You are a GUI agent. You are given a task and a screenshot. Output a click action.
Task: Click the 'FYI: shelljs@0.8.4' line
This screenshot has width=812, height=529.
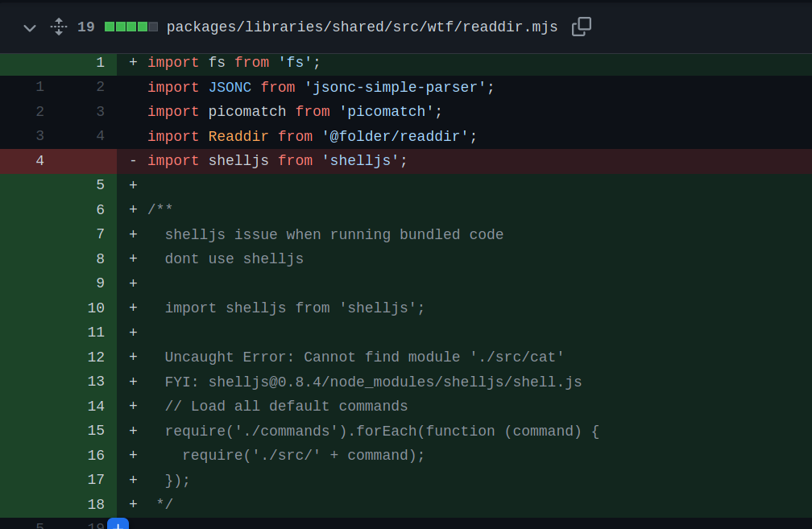[x=374, y=382]
